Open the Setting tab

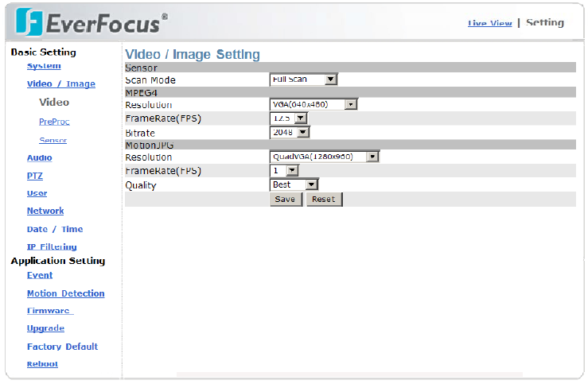click(x=545, y=22)
